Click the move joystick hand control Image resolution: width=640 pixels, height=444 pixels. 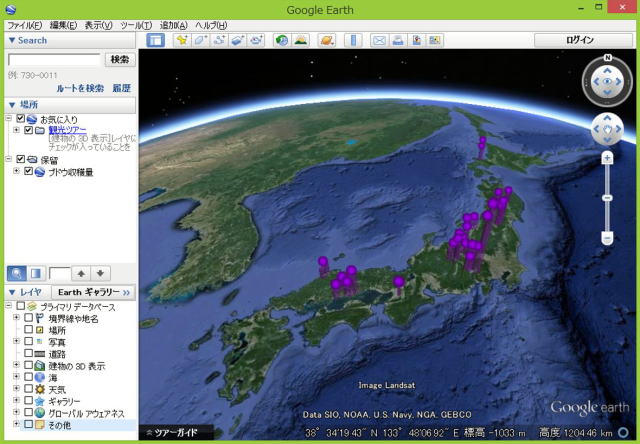[x=607, y=129]
